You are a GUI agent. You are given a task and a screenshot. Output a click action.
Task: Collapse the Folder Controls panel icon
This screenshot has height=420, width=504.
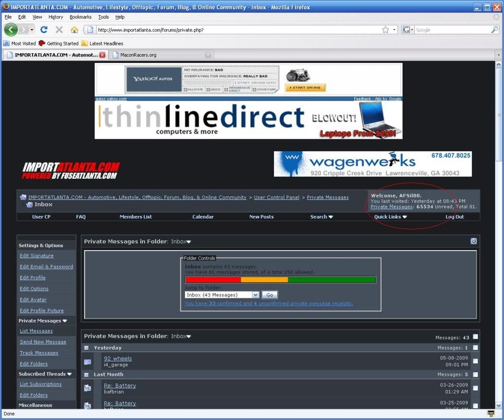click(473, 241)
